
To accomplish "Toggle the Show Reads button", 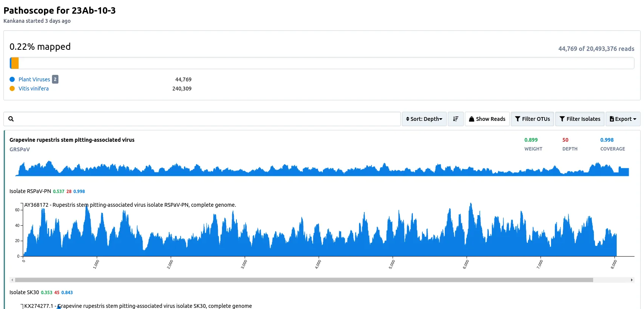I will [x=487, y=119].
